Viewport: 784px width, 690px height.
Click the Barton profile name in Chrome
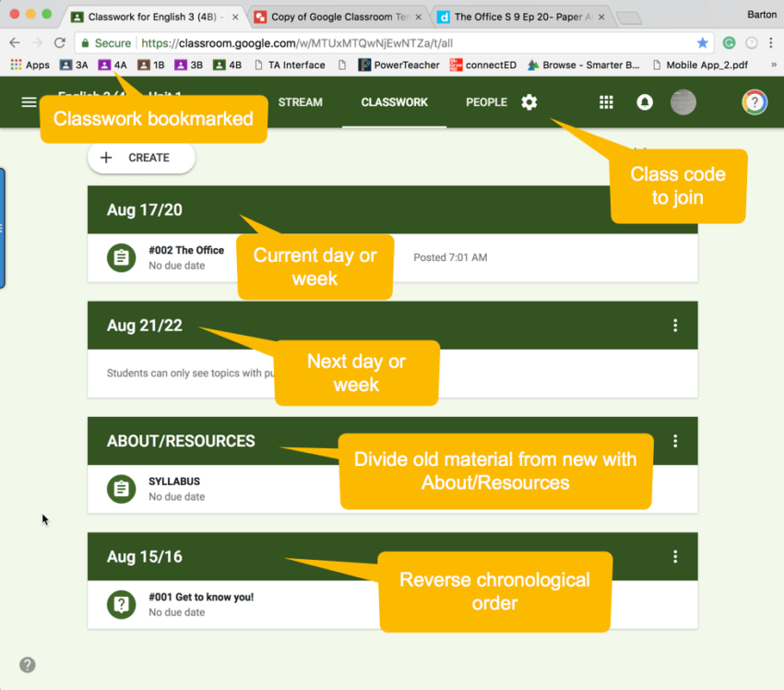[x=762, y=15]
